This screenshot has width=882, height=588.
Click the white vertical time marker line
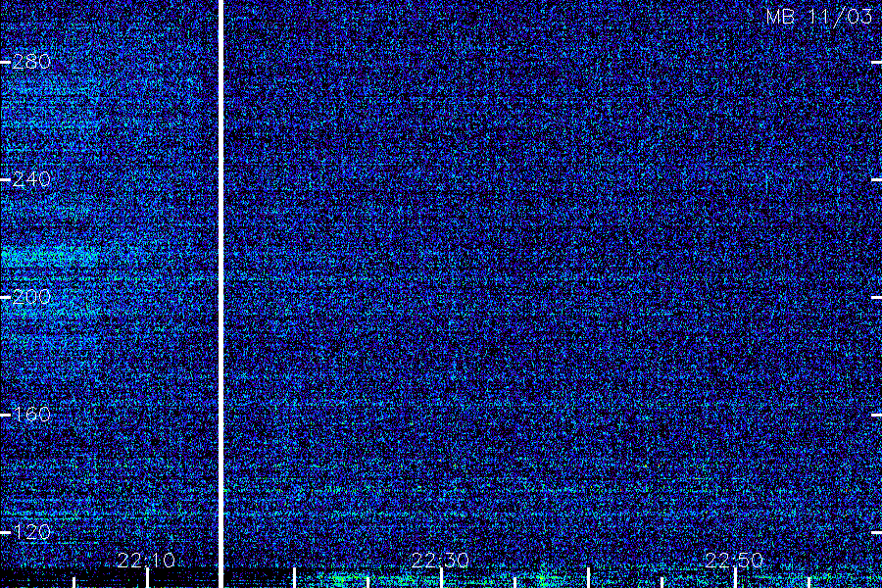[221, 294]
